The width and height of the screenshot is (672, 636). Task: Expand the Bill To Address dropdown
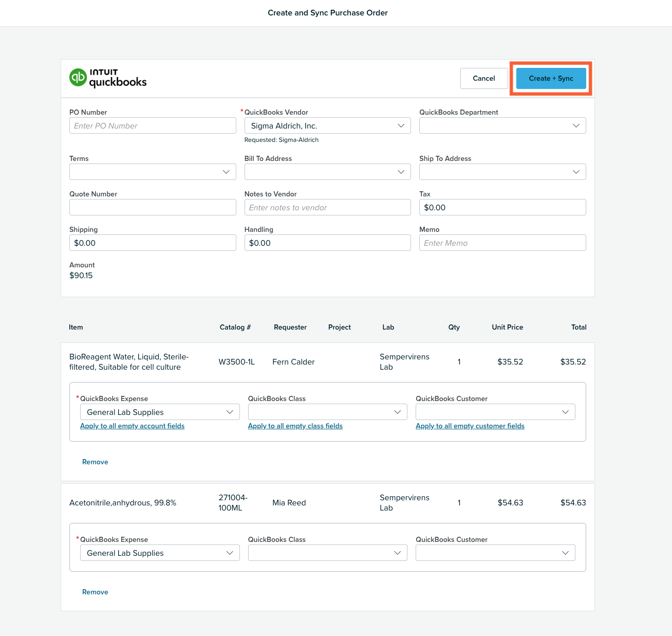tap(327, 172)
